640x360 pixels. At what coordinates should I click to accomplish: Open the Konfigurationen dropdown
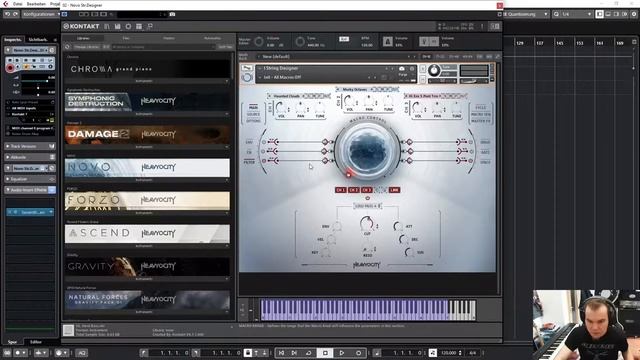click(x=40, y=14)
